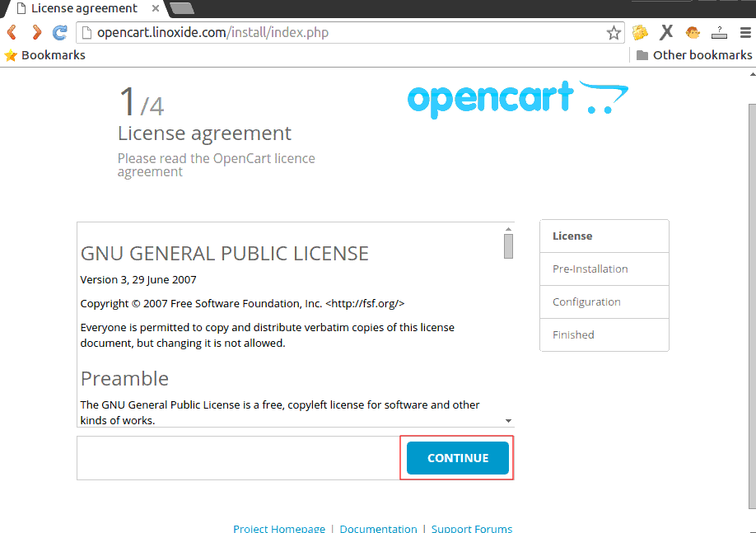The width and height of the screenshot is (756, 533).
Task: Open the Other bookmarks folder
Action: tap(694, 55)
